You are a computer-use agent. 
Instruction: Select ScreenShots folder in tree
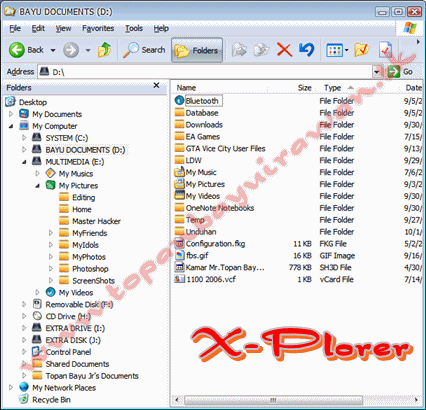click(x=93, y=281)
